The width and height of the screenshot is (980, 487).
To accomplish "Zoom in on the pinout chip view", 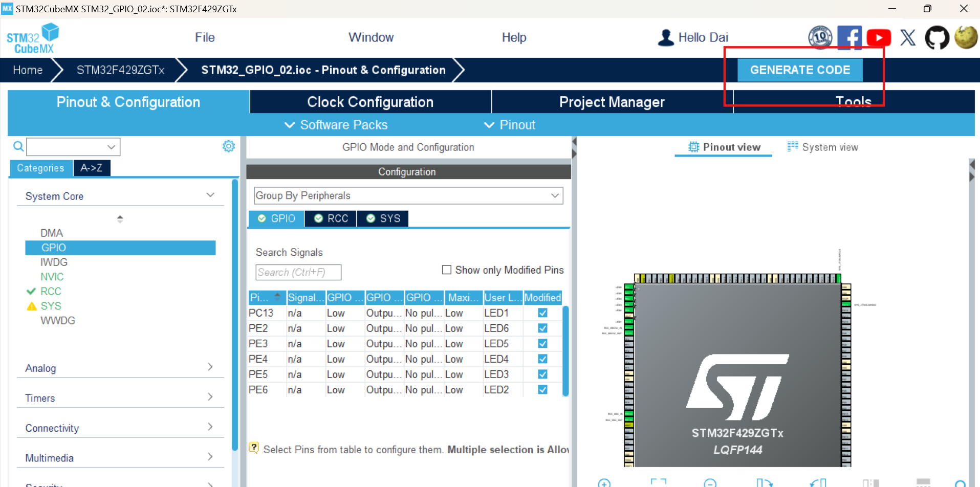I will click(604, 483).
